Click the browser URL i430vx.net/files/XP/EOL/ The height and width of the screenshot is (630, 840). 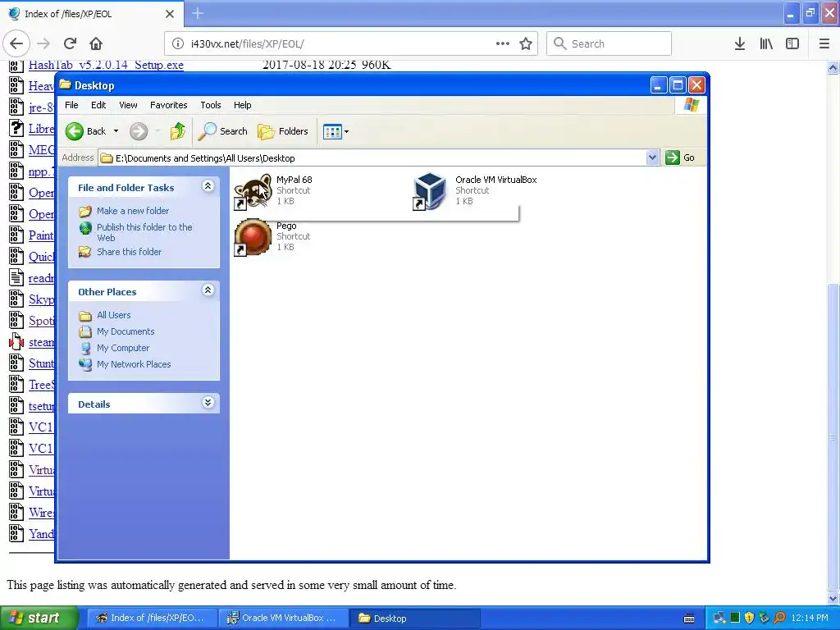pos(248,44)
